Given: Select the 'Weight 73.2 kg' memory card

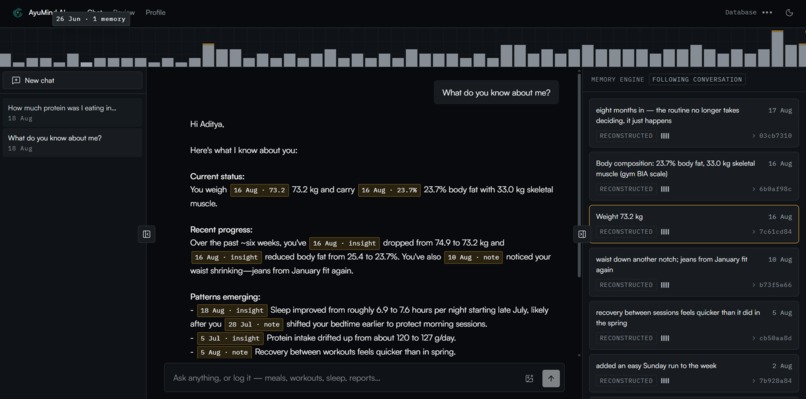Looking at the screenshot, I should 693,224.
